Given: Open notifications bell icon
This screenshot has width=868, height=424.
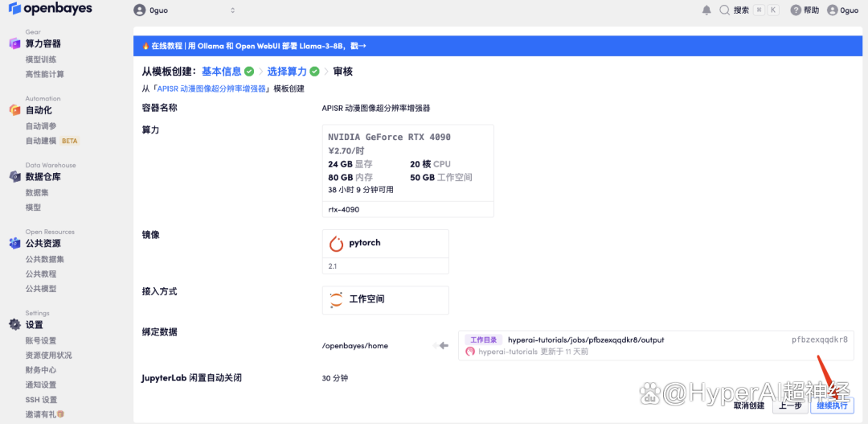Looking at the screenshot, I should [706, 10].
